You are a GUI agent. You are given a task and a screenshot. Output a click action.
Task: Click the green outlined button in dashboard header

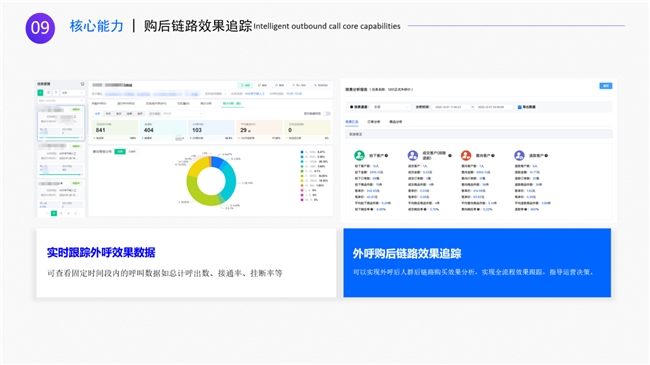245,85
